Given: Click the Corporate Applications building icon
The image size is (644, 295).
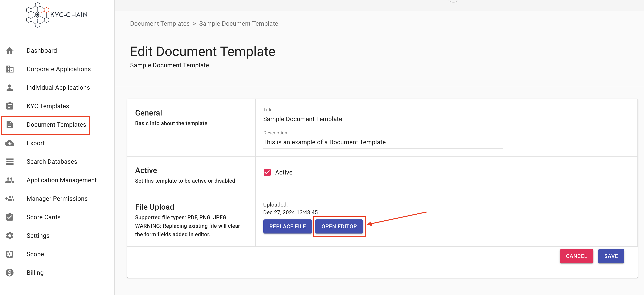Looking at the screenshot, I should 10,69.
